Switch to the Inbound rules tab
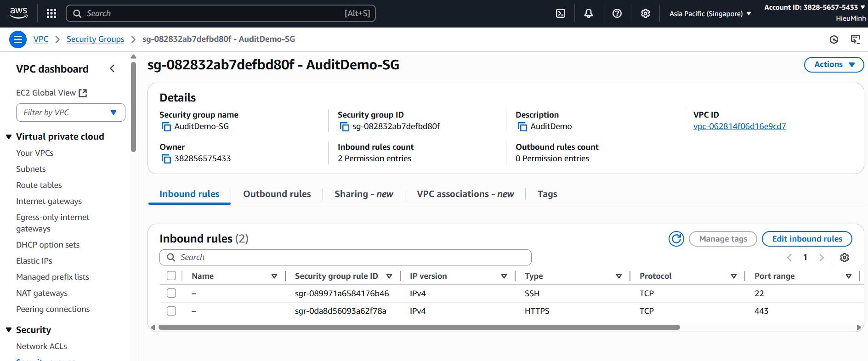 coord(189,194)
